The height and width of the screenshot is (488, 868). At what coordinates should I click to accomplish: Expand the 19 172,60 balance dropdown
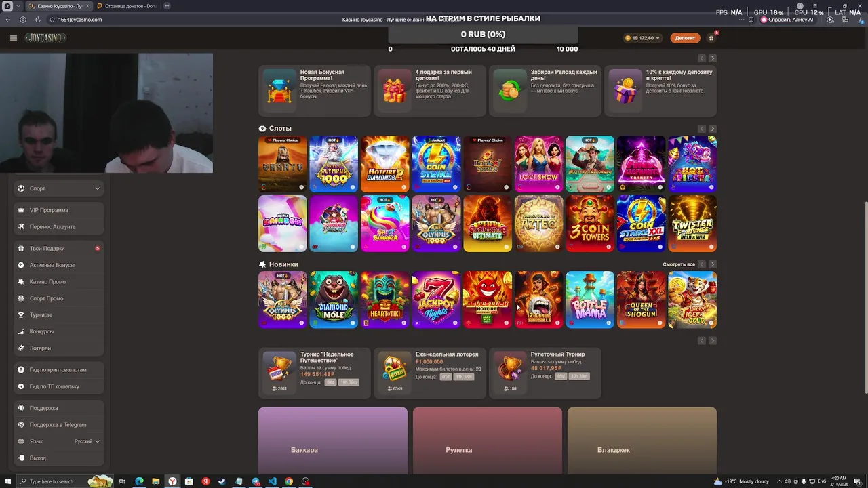642,38
